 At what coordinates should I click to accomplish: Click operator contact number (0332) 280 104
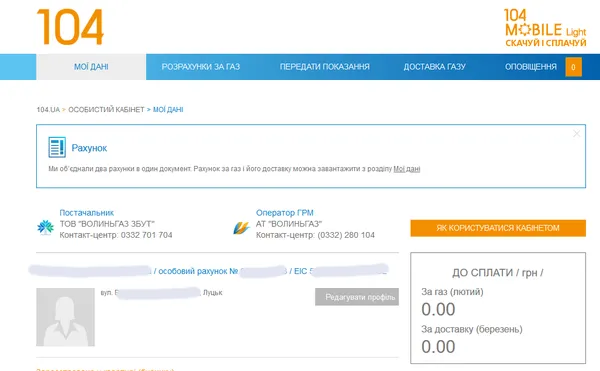point(346,235)
